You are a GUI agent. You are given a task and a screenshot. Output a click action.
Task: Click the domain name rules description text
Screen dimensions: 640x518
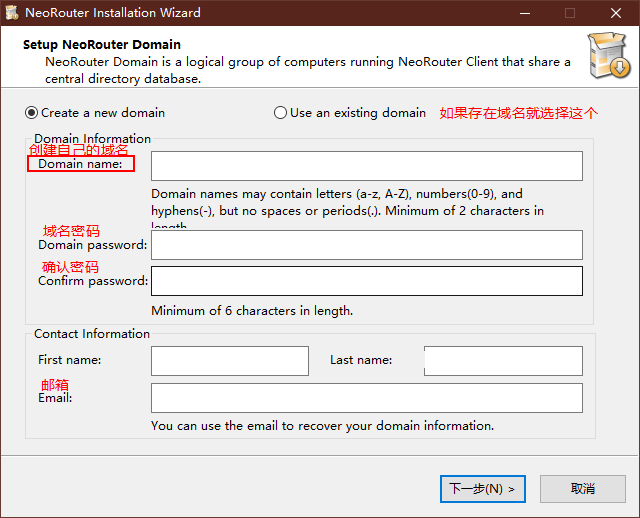pos(347,209)
